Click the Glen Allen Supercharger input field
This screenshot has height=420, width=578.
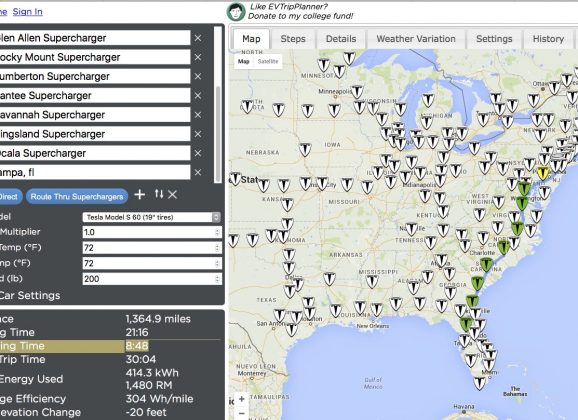pos(95,38)
